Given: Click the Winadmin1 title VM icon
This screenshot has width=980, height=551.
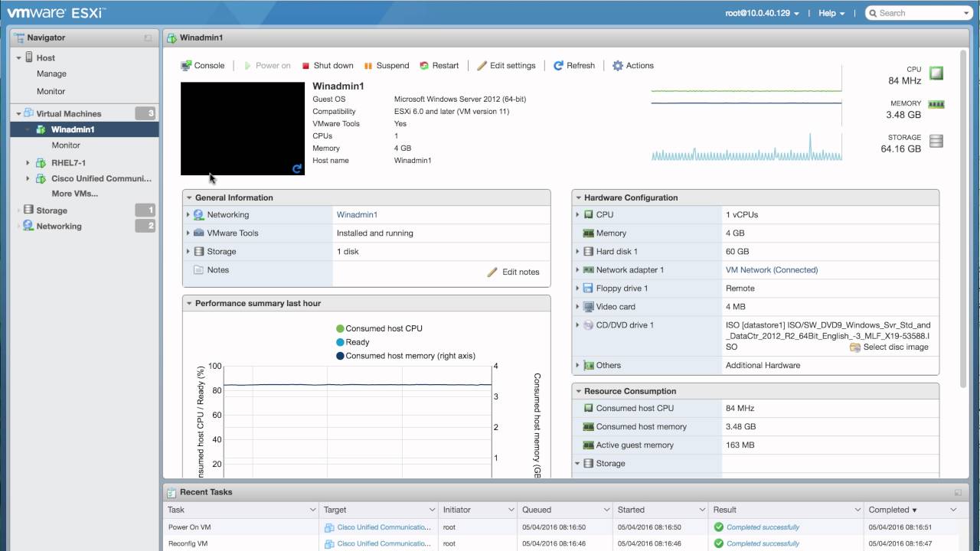Looking at the screenshot, I should pos(172,37).
